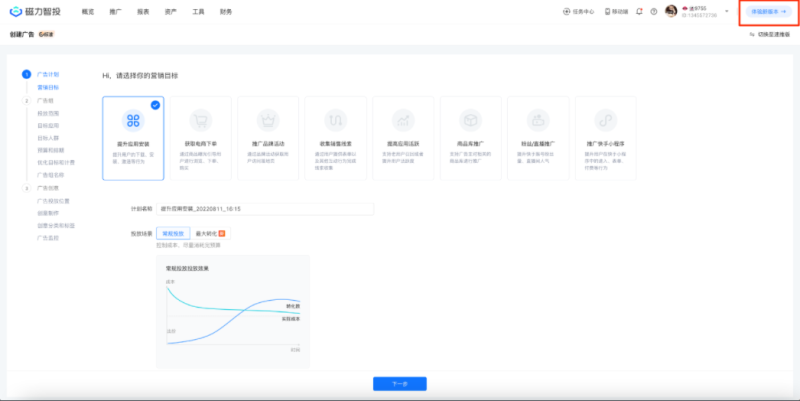Select the 常规投放 delivery option
This screenshot has width=800, height=401.
click(173, 233)
